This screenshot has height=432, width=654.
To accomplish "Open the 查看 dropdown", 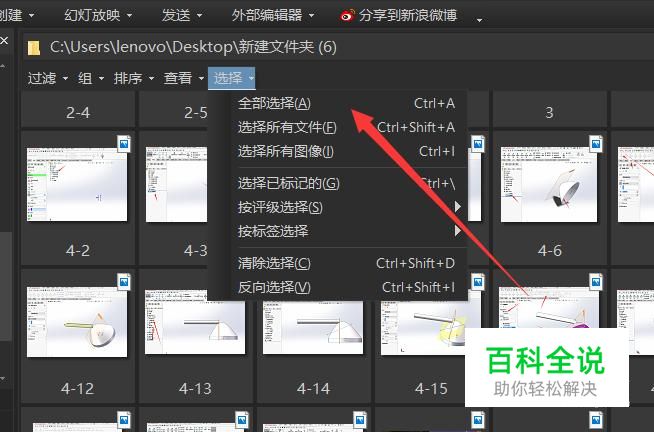I will click(184, 78).
